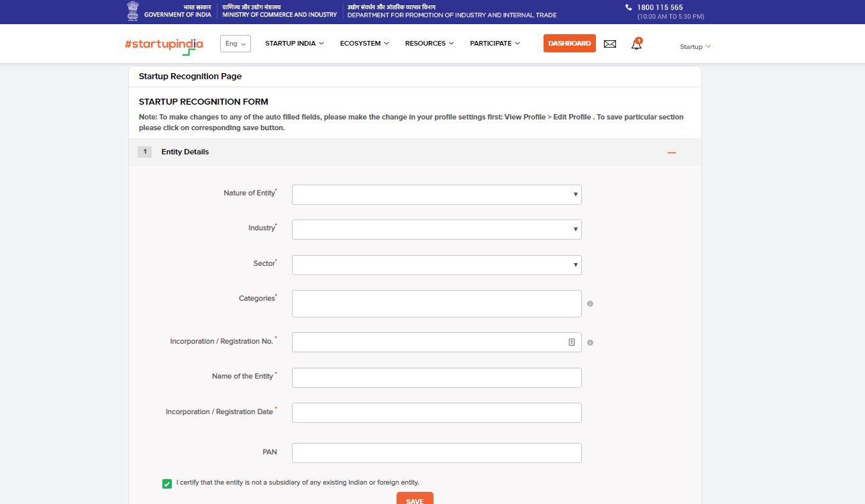865x504 pixels.
Task: Click the SAVE button
Action: [x=415, y=499]
